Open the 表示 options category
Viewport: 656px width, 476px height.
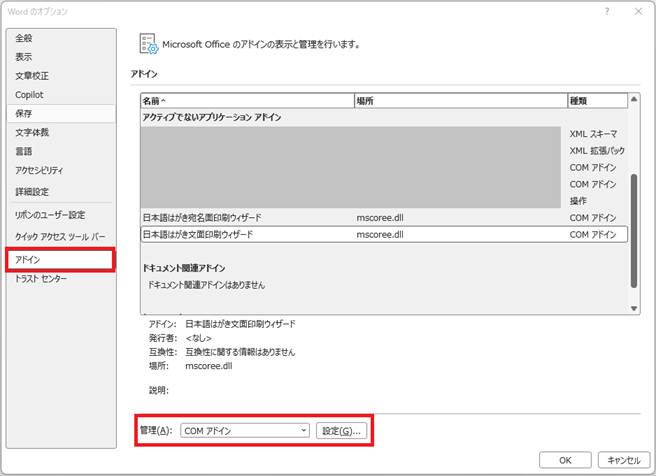click(x=61, y=57)
